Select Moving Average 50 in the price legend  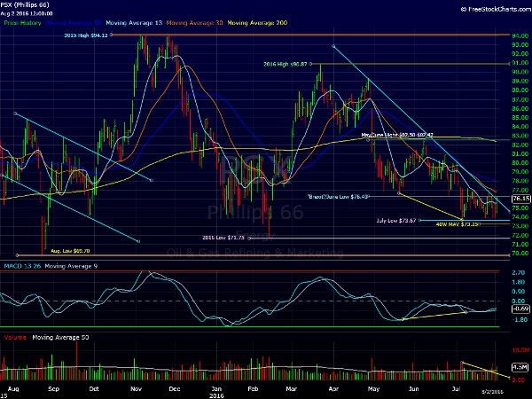(x=74, y=23)
